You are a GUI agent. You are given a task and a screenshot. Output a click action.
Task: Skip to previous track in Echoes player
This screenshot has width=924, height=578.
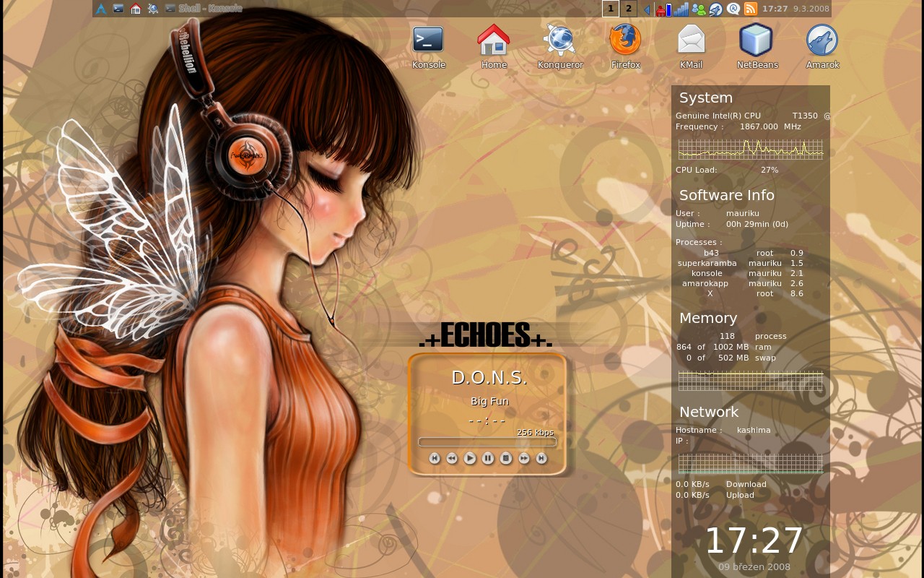click(x=435, y=458)
